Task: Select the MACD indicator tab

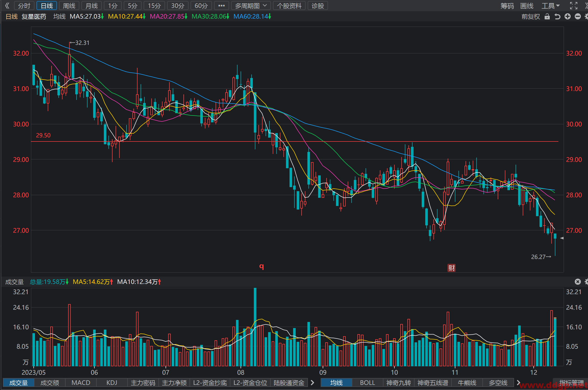Action: click(x=81, y=383)
